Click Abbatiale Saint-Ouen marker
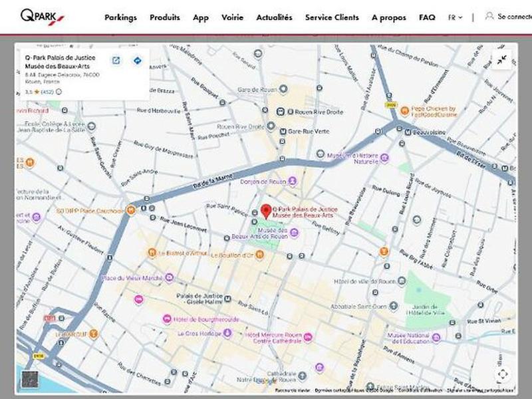Viewport: 532px width, 399px height. 393,306
